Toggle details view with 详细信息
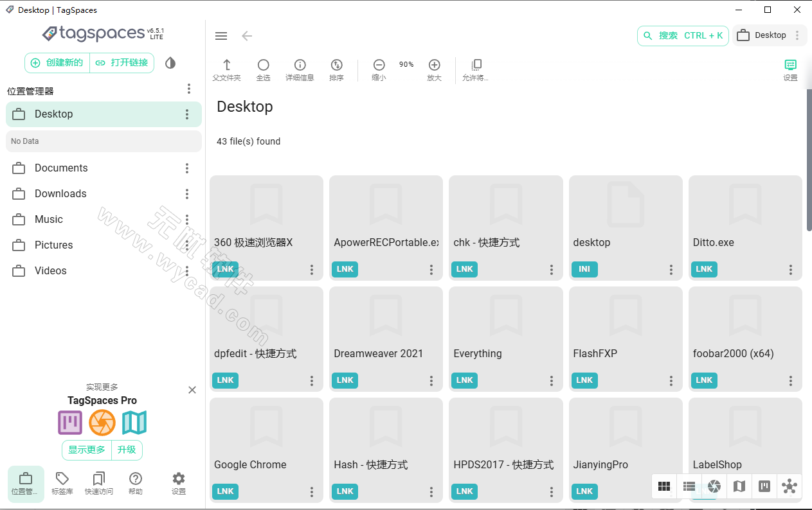 [300, 65]
